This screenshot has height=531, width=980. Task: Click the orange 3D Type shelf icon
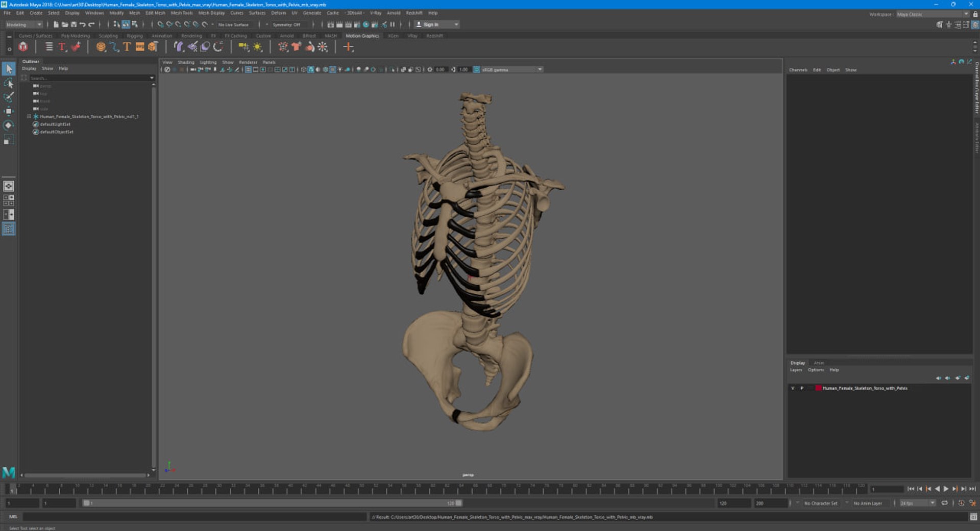(x=127, y=47)
